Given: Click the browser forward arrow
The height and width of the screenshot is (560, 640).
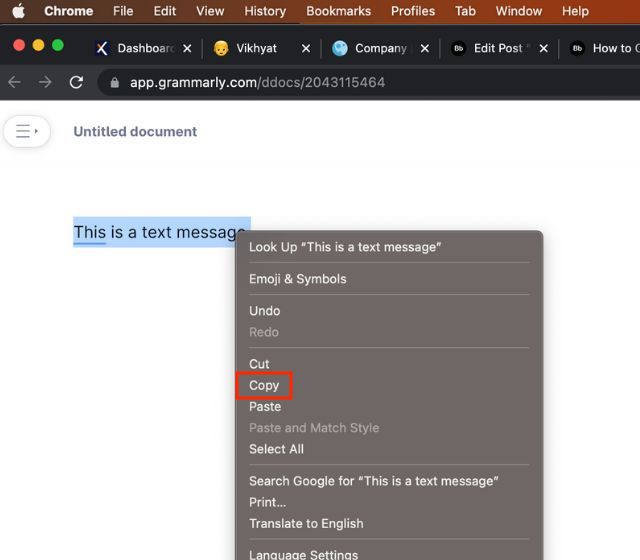Looking at the screenshot, I should point(45,82).
